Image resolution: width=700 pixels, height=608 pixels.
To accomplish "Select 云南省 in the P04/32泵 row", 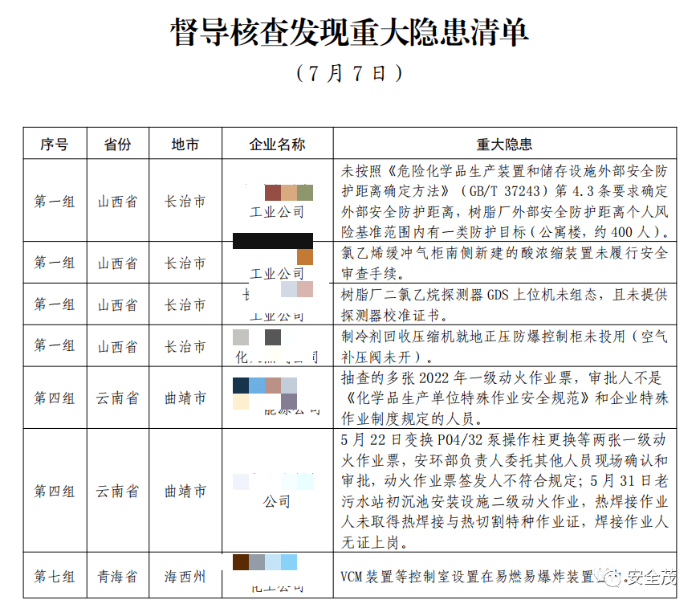I will click(117, 491).
